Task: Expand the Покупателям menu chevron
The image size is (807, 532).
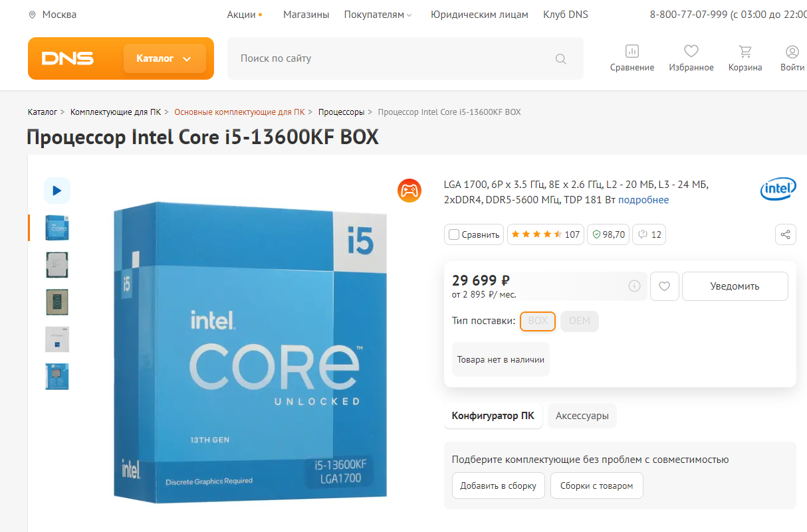Action: pyautogui.click(x=409, y=15)
